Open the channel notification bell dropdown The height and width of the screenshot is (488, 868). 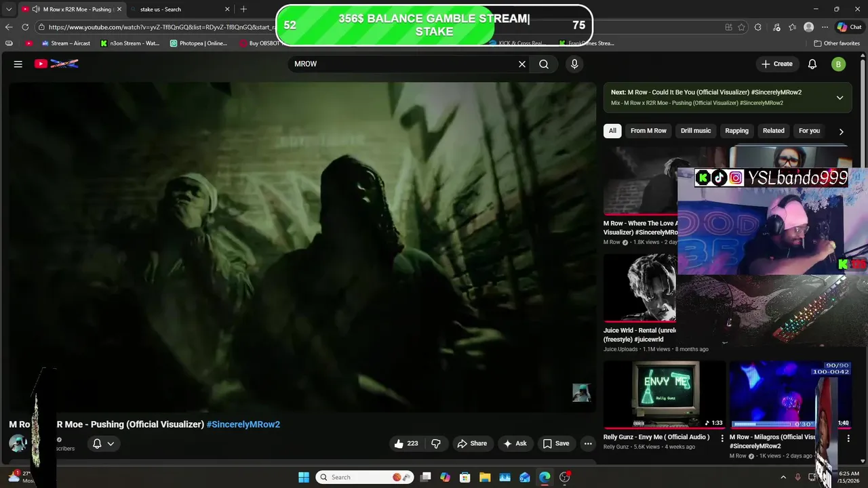click(x=103, y=443)
